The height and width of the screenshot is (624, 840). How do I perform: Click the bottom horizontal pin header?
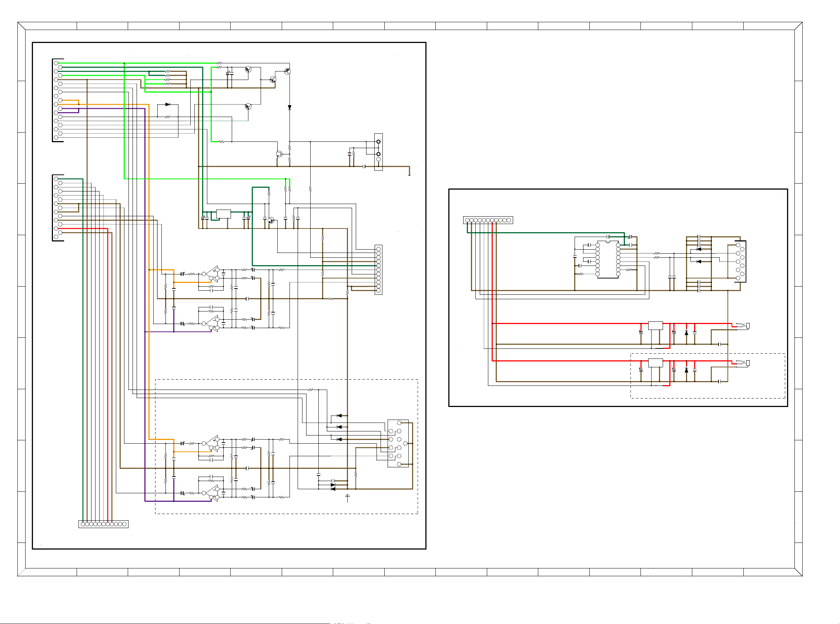coord(103,524)
